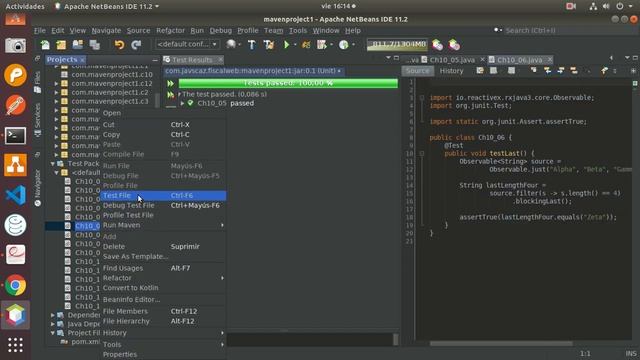This screenshot has width=640, height=360.
Task: Choose Test File in context menu
Action: pos(163,196)
